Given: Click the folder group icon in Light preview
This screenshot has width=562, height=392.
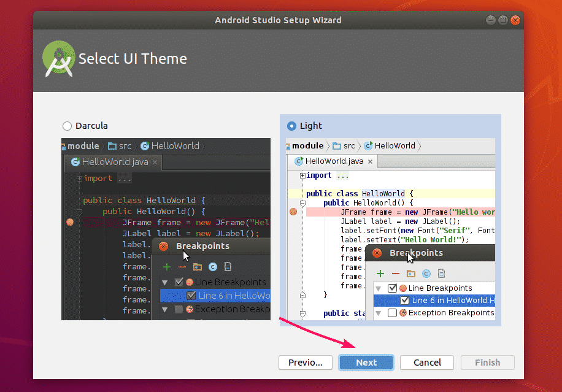Looking at the screenshot, I should 411,274.
